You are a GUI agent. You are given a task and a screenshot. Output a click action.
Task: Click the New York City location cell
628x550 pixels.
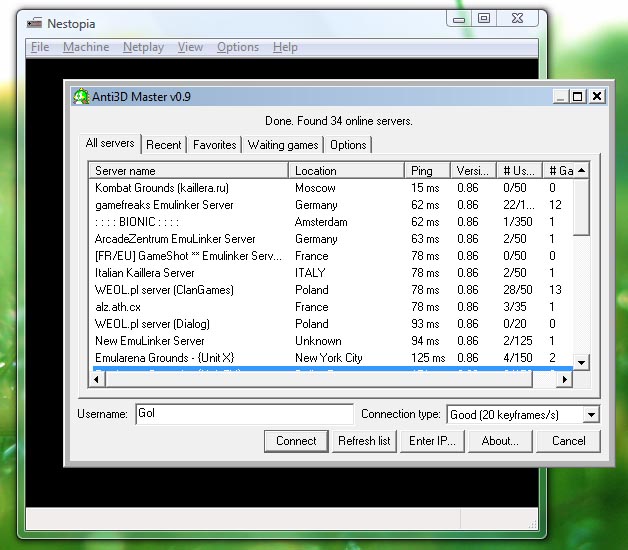point(328,358)
